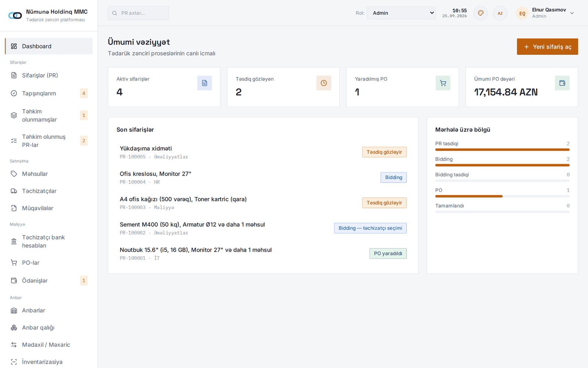Viewport: 588px width, 368px height.
Task: Click the wallet icon on Ümumi PO dəyəri card
Action: pyautogui.click(x=562, y=83)
